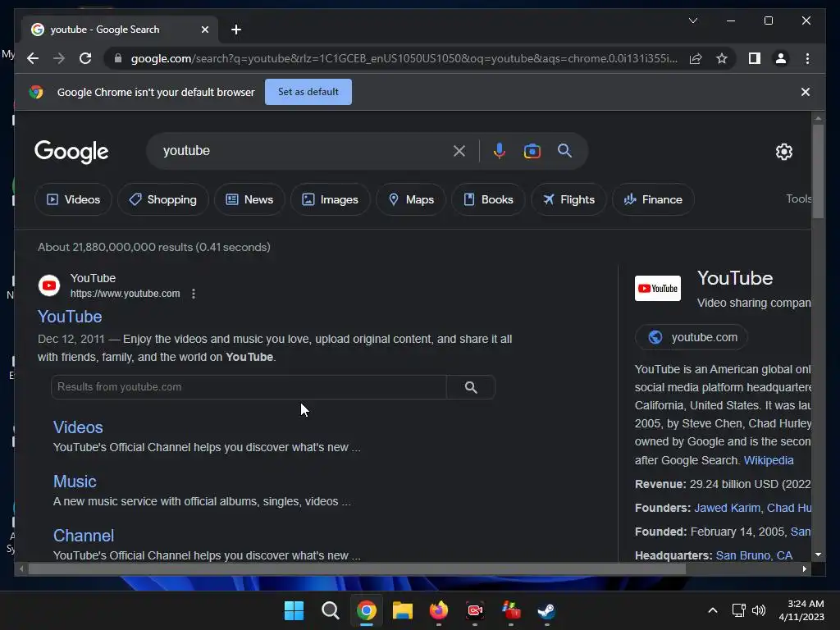The width and height of the screenshot is (840, 630).
Task: Start voice search with microphone
Action: tap(500, 151)
